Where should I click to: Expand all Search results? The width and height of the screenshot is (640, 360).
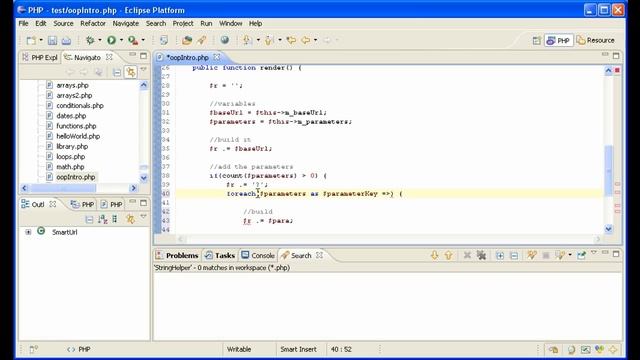point(500,256)
